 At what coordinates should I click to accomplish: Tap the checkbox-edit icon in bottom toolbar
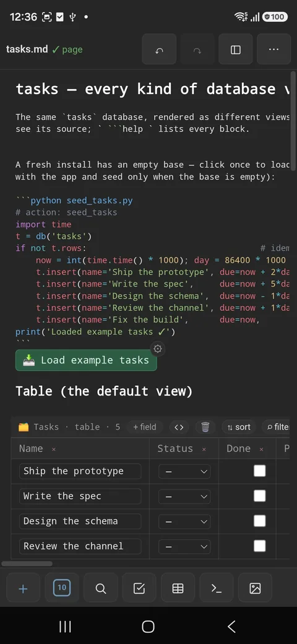(139, 588)
